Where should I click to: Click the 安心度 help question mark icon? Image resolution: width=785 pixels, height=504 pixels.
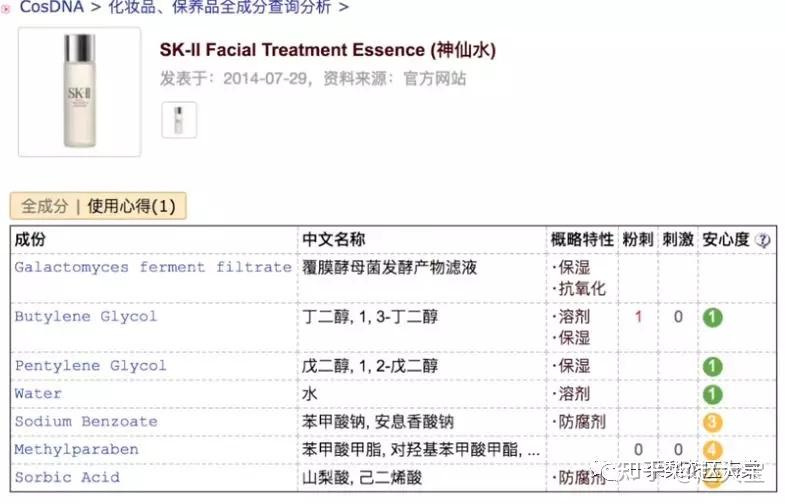pos(763,241)
